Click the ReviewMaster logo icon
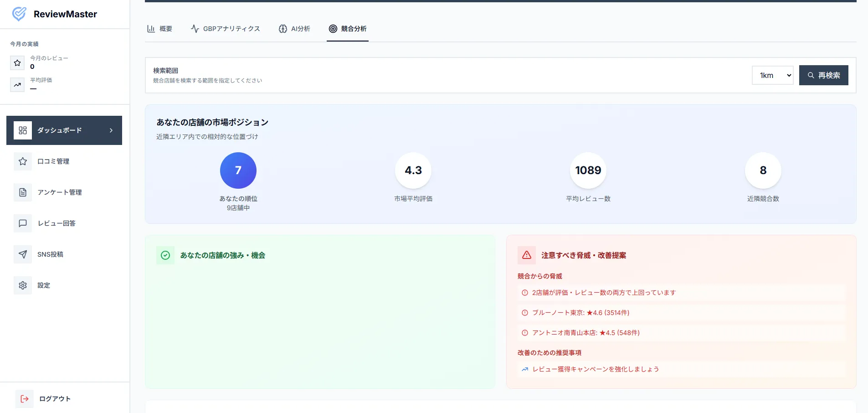The width and height of the screenshot is (868, 413). point(19,14)
